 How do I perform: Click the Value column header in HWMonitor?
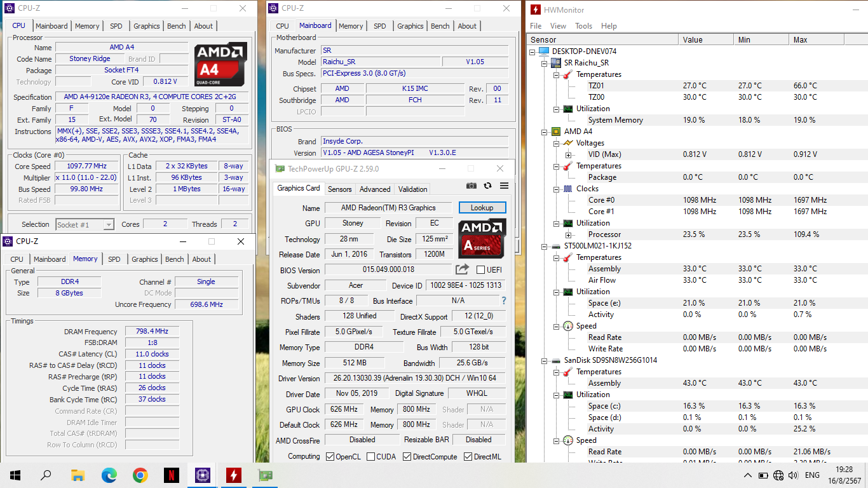(x=706, y=39)
